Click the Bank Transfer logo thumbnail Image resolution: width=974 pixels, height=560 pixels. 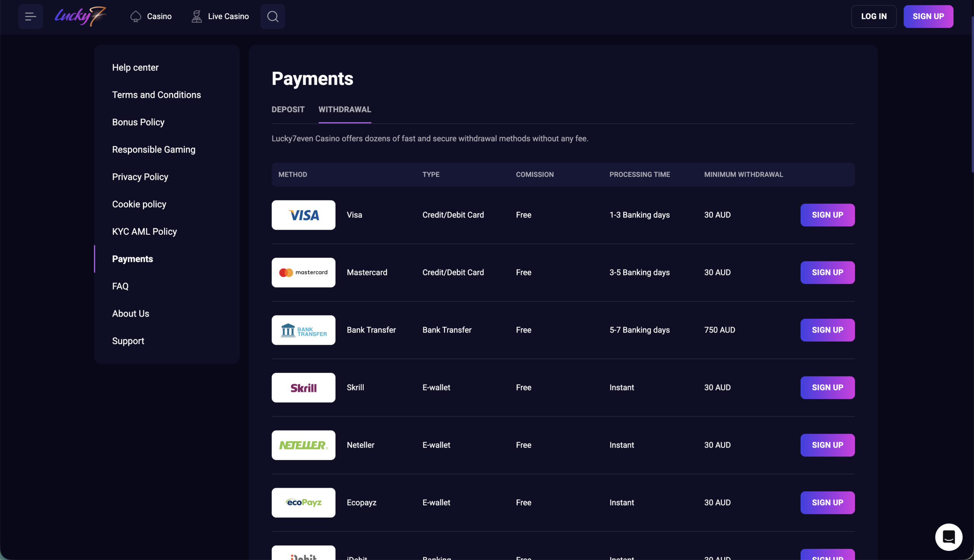(x=303, y=330)
